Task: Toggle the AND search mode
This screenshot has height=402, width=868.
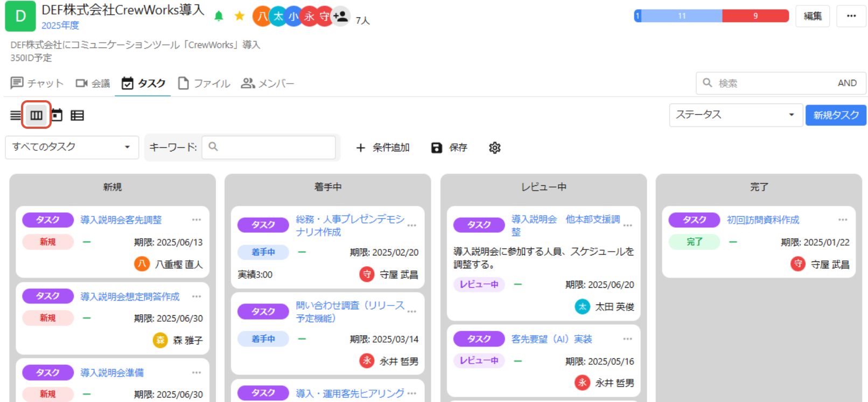Action: coord(847,83)
